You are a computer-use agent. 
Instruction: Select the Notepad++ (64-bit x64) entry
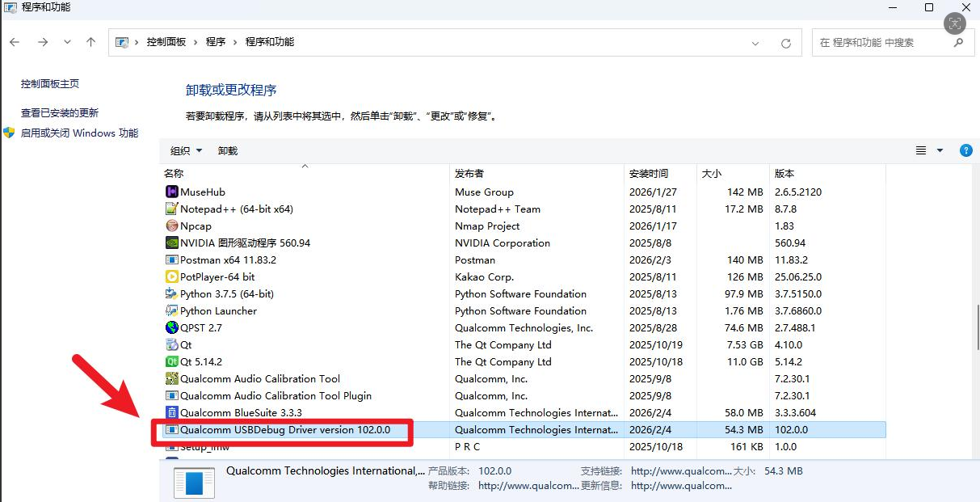pyautogui.click(x=237, y=209)
